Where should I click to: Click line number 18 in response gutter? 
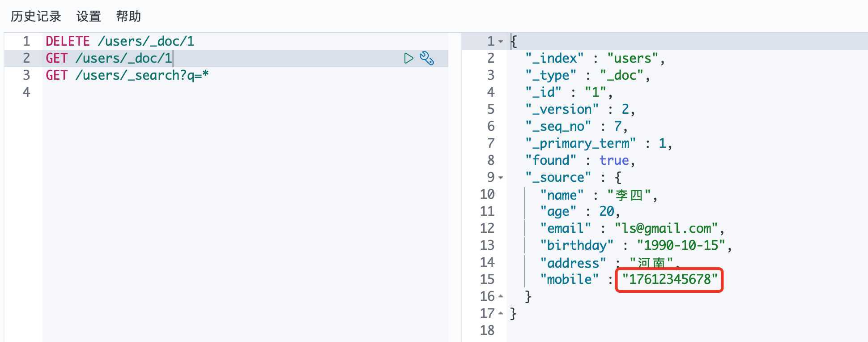487,330
